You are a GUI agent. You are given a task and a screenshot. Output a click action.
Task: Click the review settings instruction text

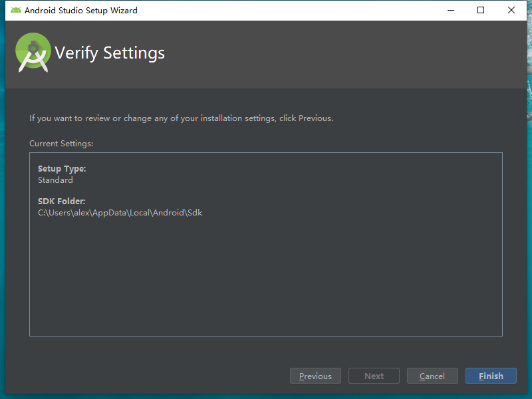[181, 118]
